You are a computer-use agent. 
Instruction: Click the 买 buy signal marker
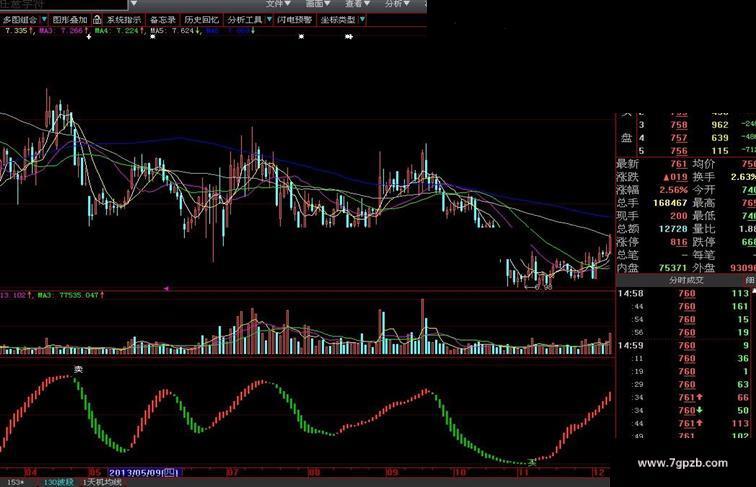(531, 463)
